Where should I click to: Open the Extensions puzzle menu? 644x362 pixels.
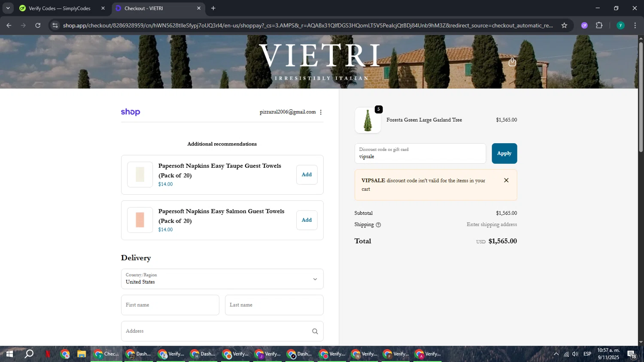click(599, 25)
